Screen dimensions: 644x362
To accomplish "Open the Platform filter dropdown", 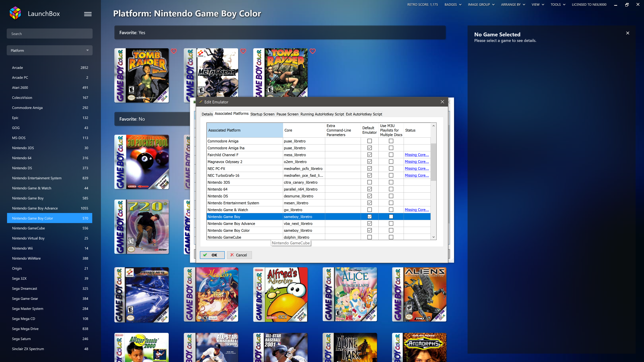I will click(49, 50).
